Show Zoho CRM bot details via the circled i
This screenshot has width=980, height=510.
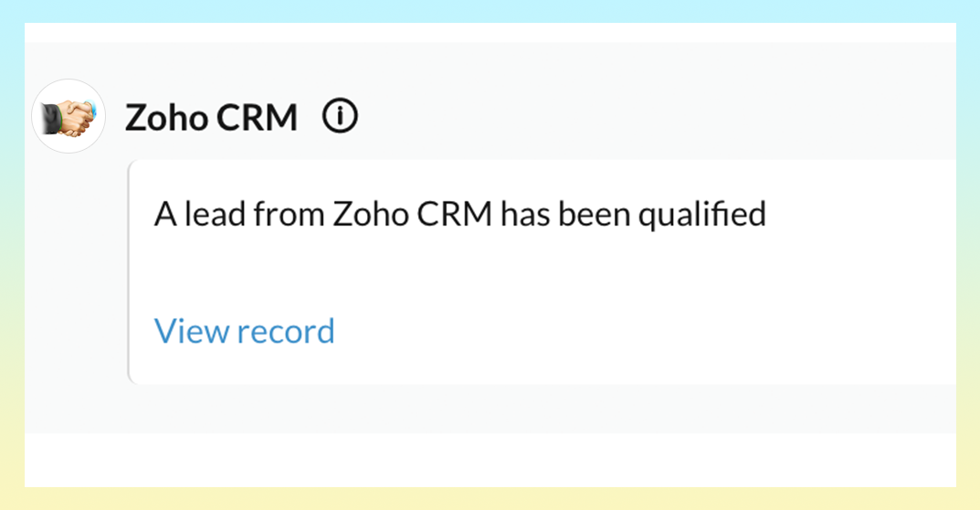pos(341,116)
